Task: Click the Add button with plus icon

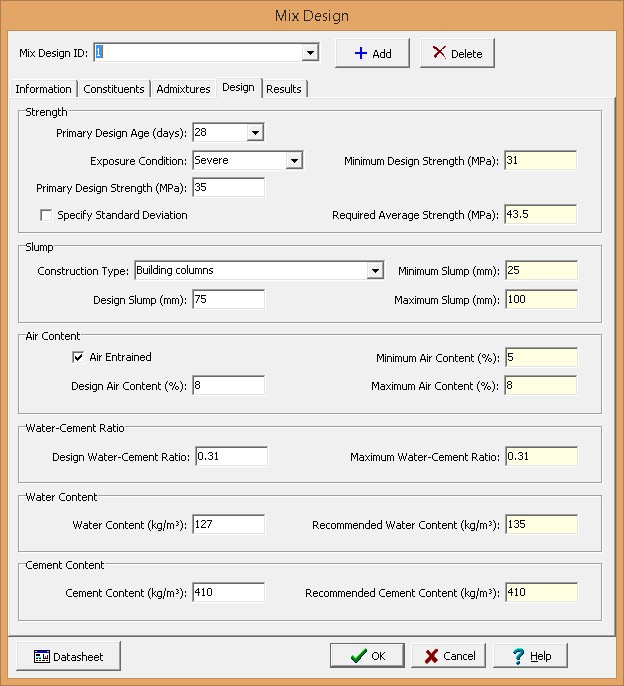Action: pos(372,53)
